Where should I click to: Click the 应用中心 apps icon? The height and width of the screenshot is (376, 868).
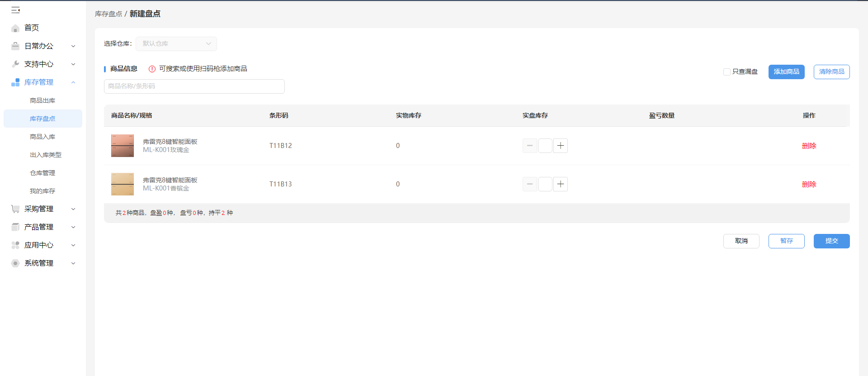click(15, 245)
